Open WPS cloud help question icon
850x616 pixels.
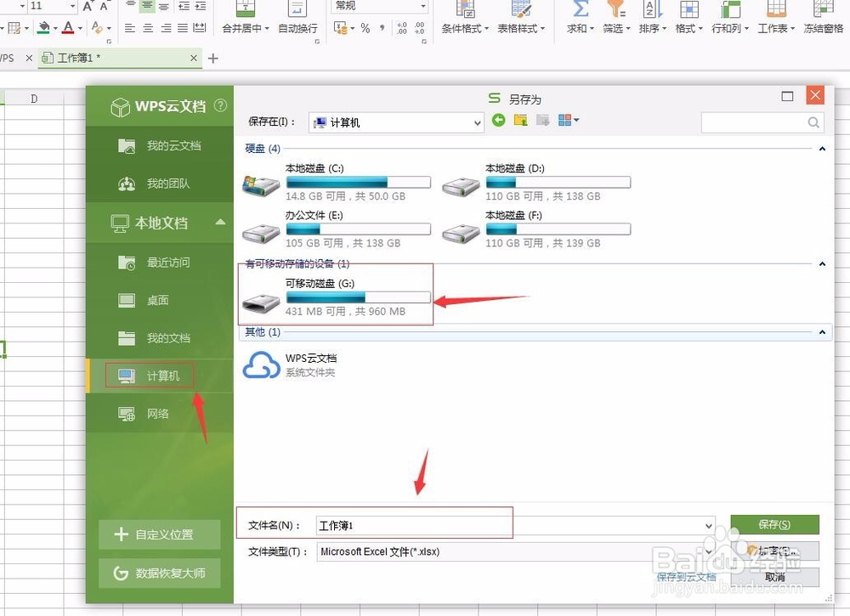[x=220, y=105]
